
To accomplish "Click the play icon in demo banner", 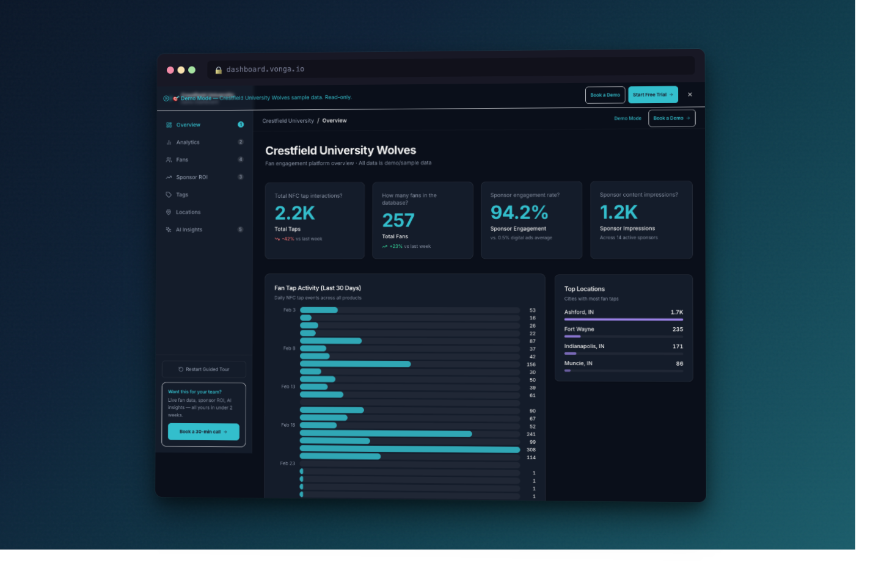I will coord(166,97).
